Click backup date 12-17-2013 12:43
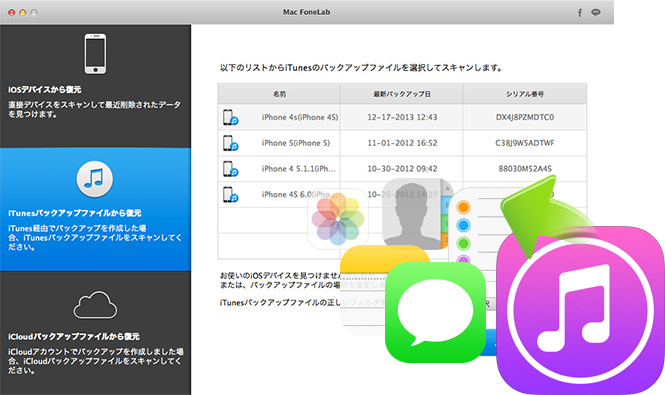Image resolution: width=665 pixels, height=395 pixels. point(402,117)
